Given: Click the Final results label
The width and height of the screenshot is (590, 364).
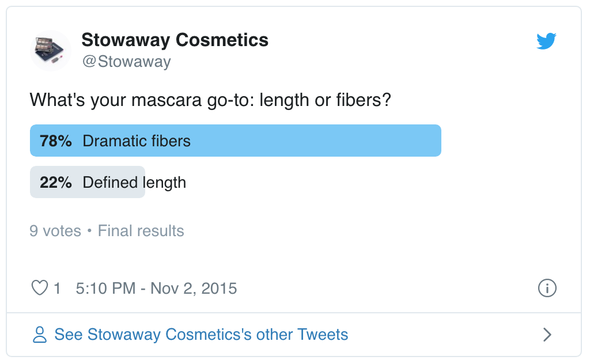Looking at the screenshot, I should 141,231.
